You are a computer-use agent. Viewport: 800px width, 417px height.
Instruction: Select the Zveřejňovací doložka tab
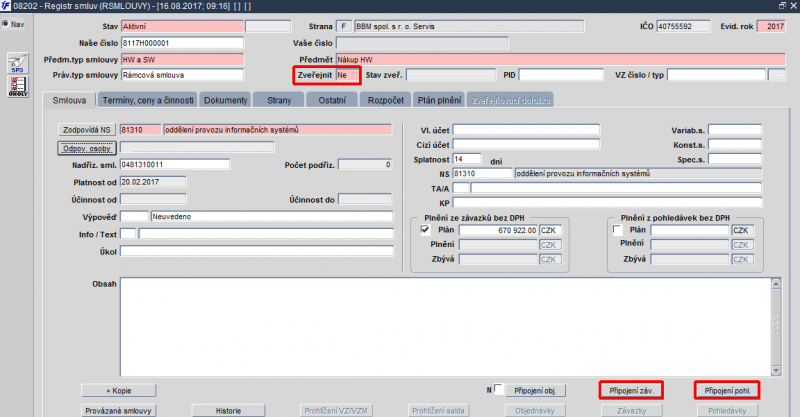coord(510,100)
